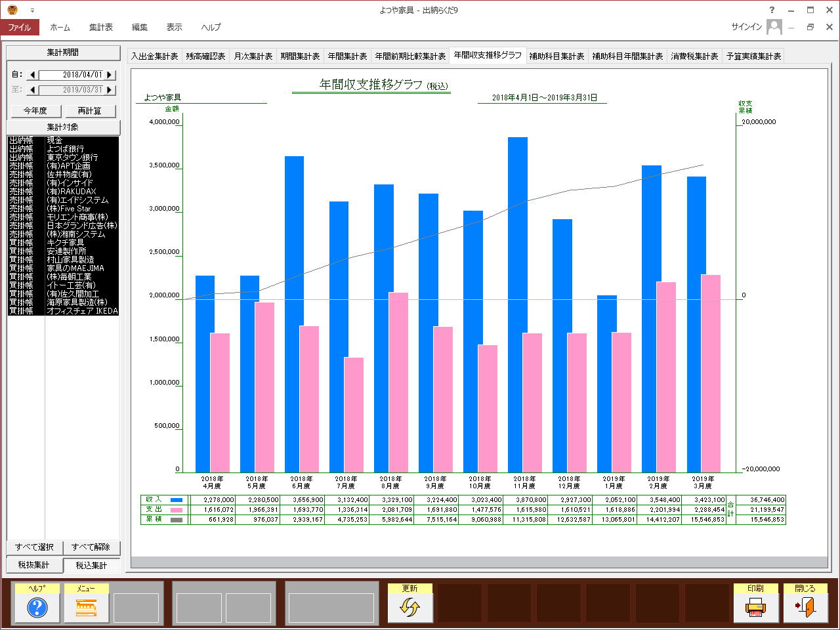The height and width of the screenshot is (630, 840).
Task: Switch to the 年間前期比較集計表 tab
Action: 410,56
